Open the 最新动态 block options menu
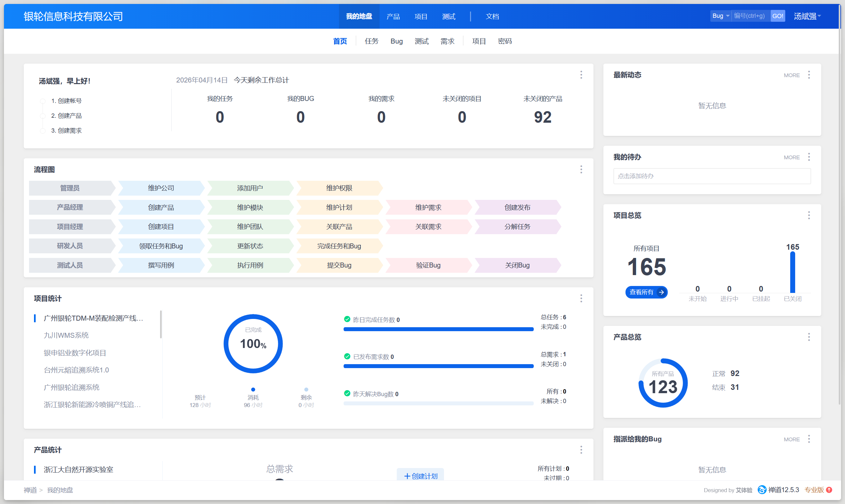 (809, 75)
